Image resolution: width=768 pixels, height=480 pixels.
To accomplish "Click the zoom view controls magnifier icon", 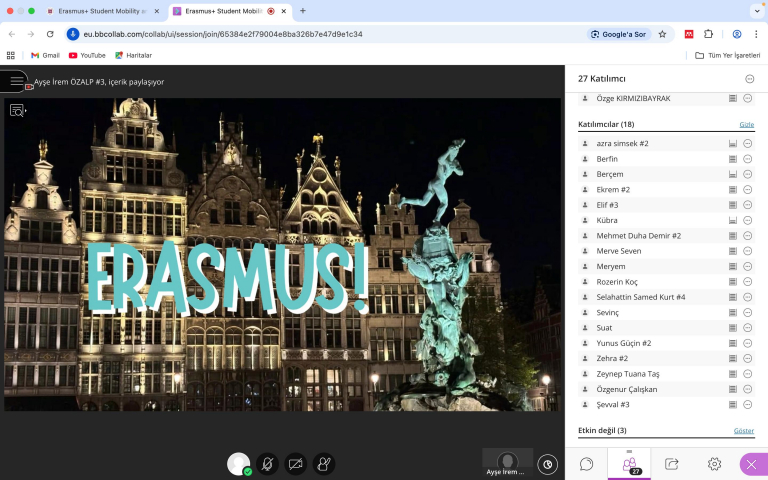I will point(18,111).
